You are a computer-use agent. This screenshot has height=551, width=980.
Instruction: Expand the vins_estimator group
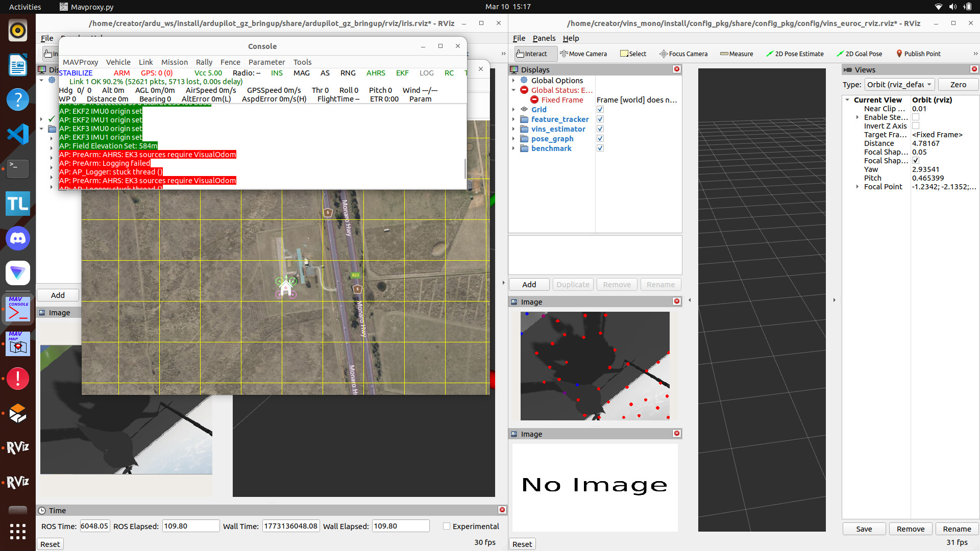pyautogui.click(x=513, y=129)
